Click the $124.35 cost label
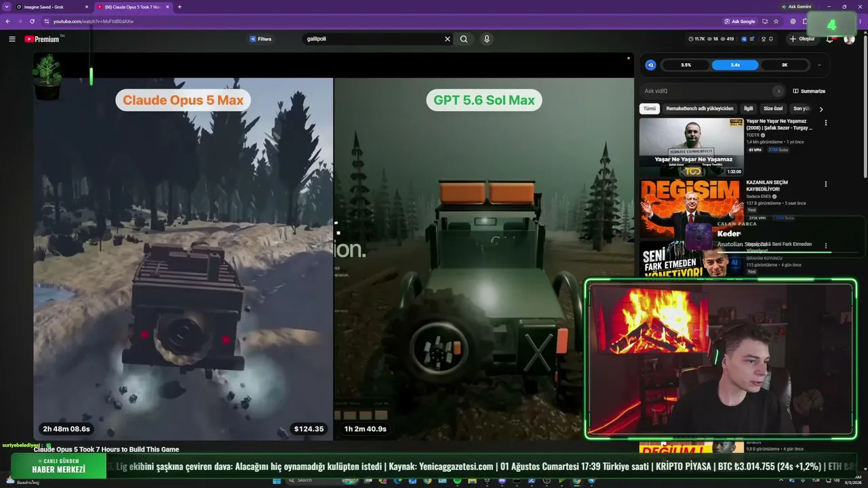The height and width of the screenshot is (488, 868). (309, 429)
